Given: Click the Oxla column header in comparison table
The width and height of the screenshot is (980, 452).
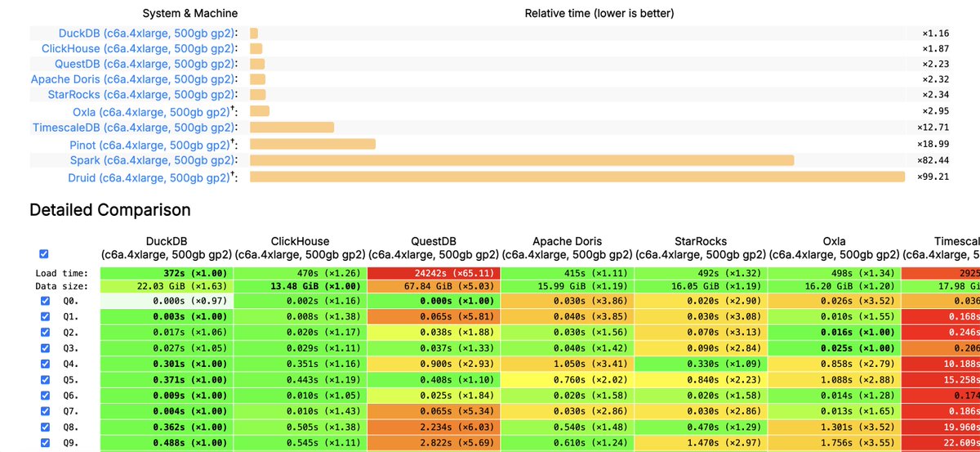Looking at the screenshot, I should [x=835, y=248].
